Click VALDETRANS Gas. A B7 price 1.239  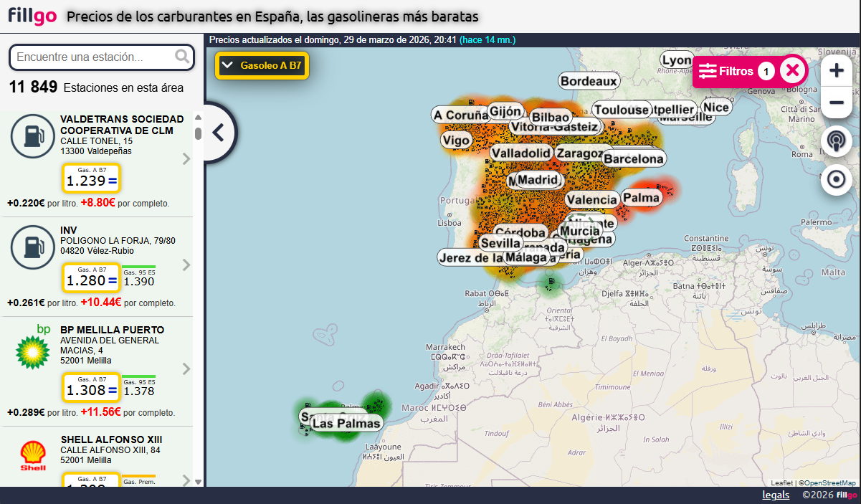pos(90,178)
